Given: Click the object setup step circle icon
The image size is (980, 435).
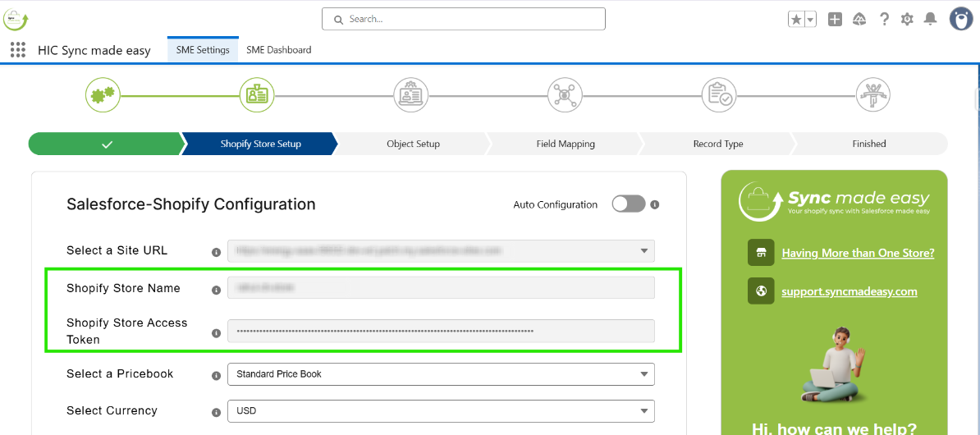Looking at the screenshot, I should pyautogui.click(x=410, y=95).
